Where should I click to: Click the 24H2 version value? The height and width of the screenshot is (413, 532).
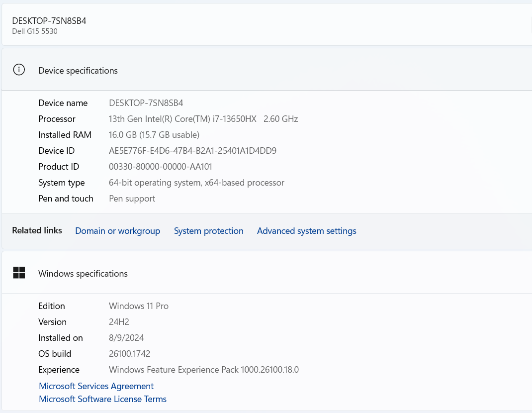tap(119, 322)
